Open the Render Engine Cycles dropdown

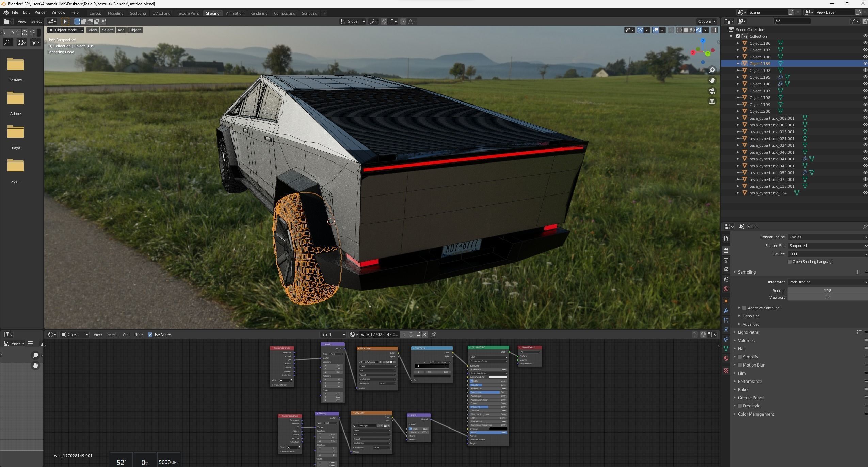click(827, 237)
